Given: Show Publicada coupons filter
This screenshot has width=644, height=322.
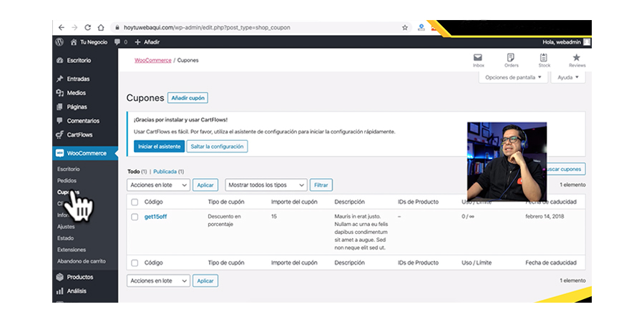Looking at the screenshot, I should click(x=165, y=172).
